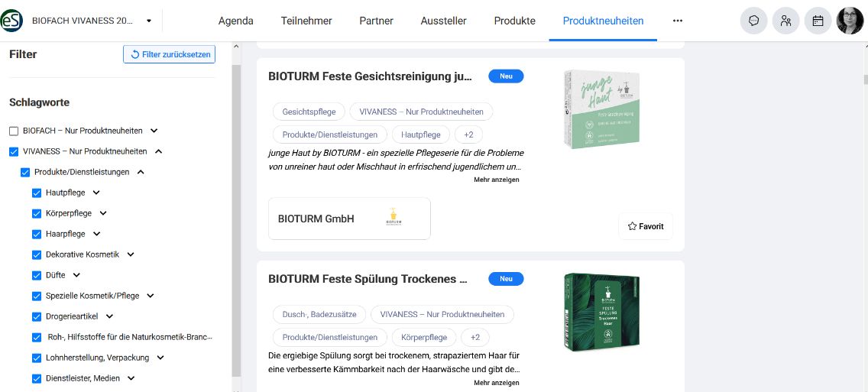Open the calendar schedule icon

coord(818,21)
